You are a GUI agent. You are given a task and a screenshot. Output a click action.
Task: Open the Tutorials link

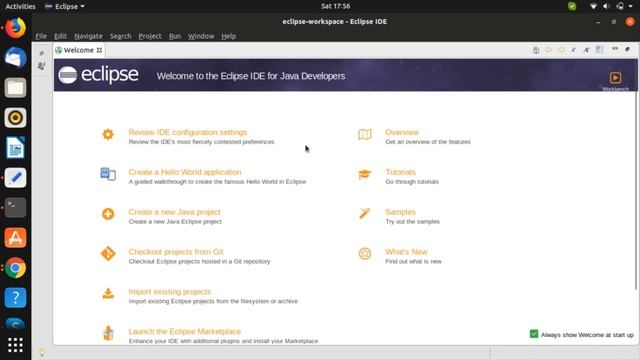coord(400,172)
